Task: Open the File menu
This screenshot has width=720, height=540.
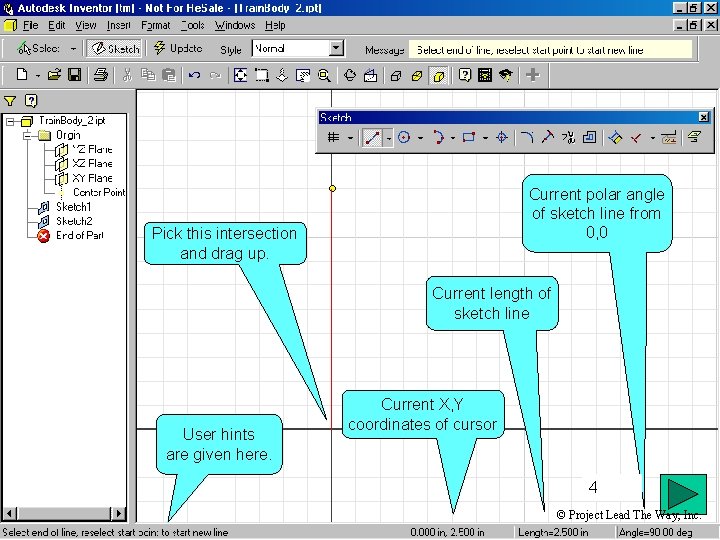Action: [30, 25]
